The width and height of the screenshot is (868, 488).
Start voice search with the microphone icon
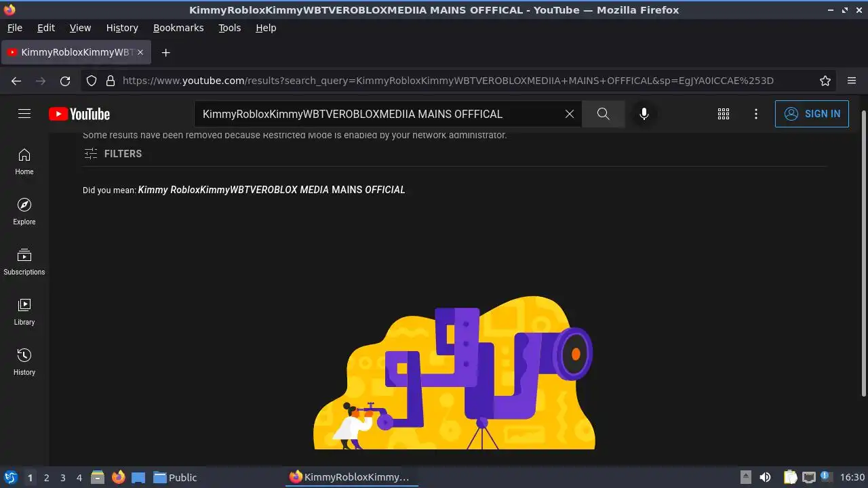pyautogui.click(x=644, y=114)
